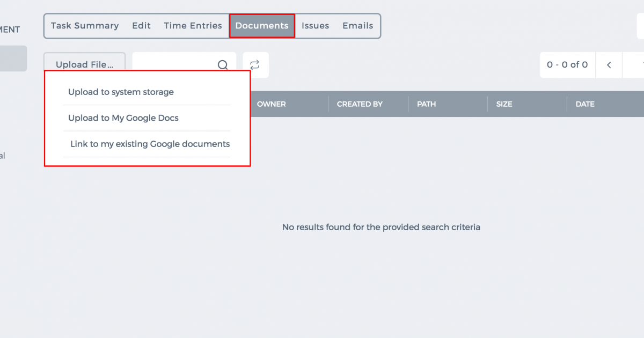
Task: Click the refresh arrows icon
Action: click(x=255, y=65)
